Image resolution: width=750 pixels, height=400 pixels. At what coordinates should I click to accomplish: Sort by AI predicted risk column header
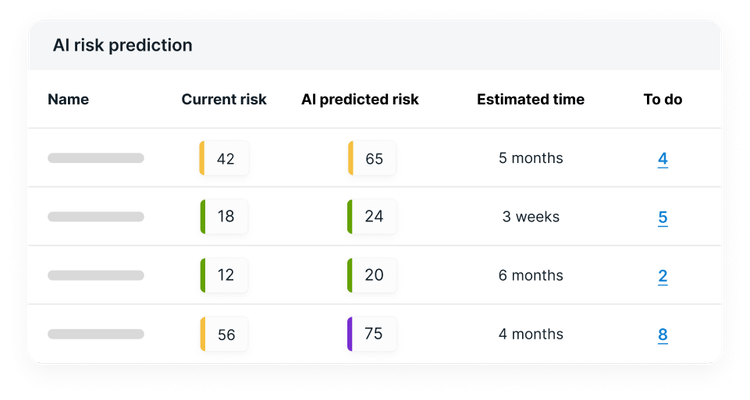click(360, 99)
